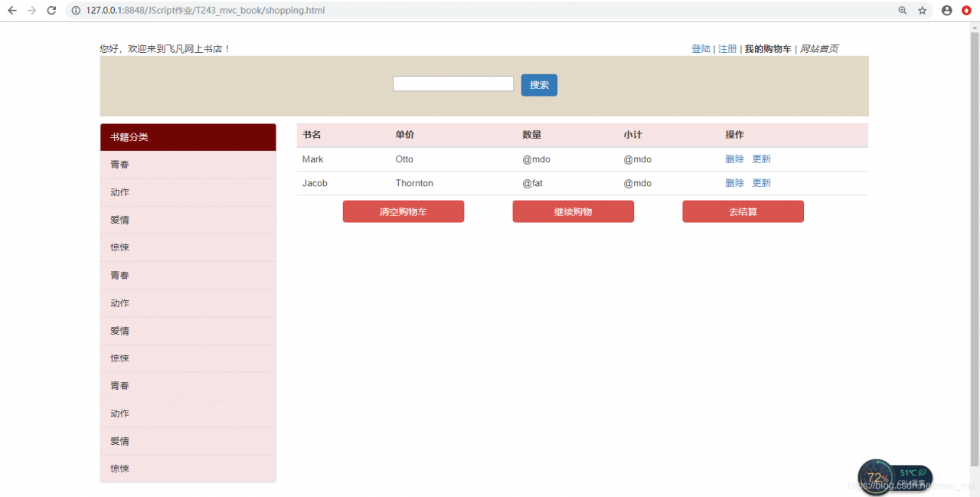
Task: Open the zoom magnifier icon in address bar
Action: pyautogui.click(x=903, y=11)
